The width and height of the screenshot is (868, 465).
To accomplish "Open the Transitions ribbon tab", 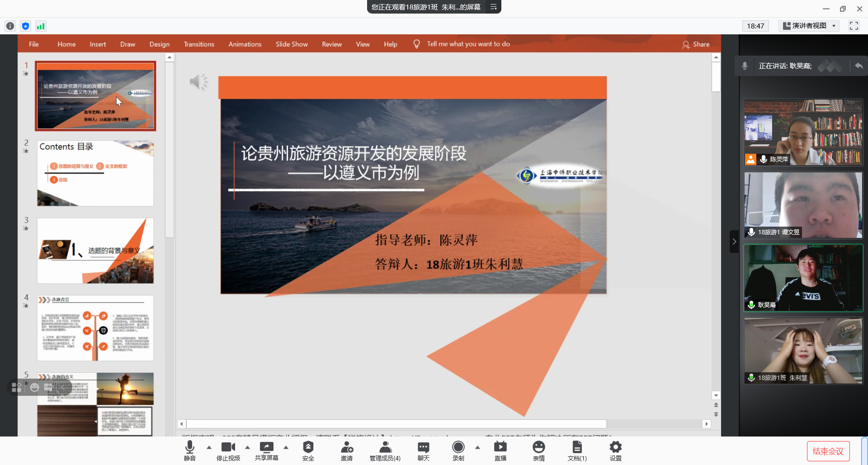I will pos(199,44).
